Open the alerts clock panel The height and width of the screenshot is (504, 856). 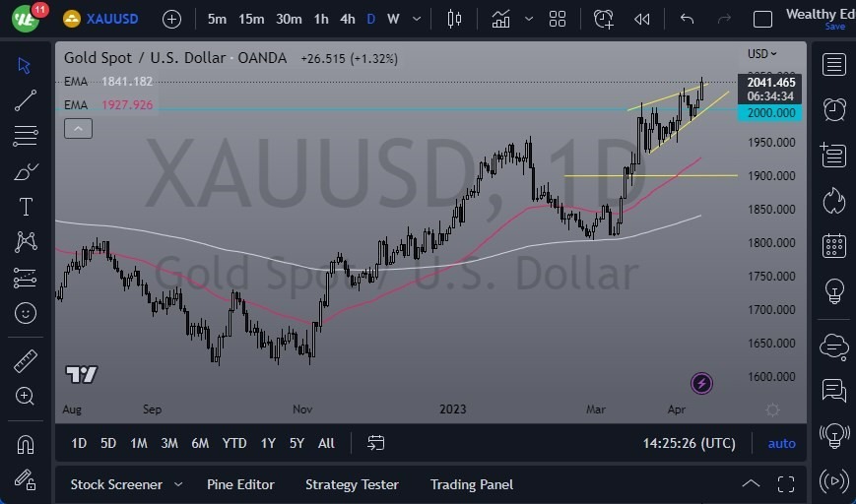pos(833,109)
